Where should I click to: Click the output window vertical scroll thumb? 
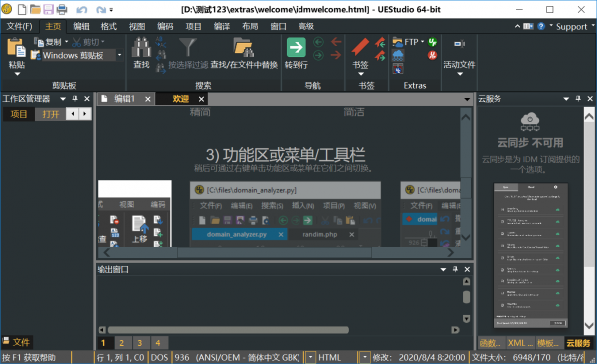pos(466,297)
